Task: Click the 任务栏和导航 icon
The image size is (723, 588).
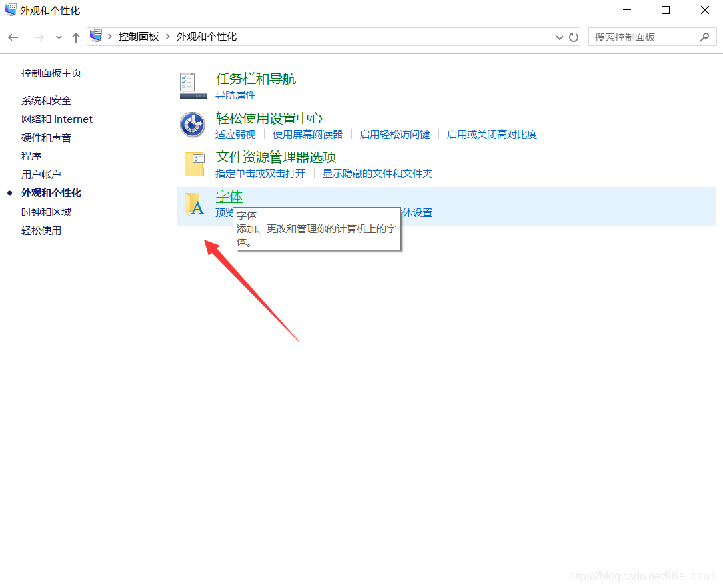Action: pos(193,86)
